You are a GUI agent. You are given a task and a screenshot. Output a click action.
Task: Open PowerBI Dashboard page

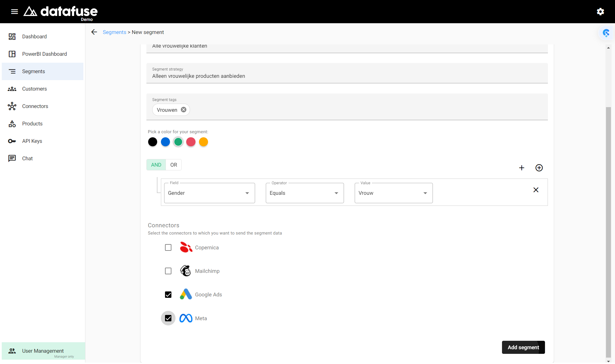(43, 54)
